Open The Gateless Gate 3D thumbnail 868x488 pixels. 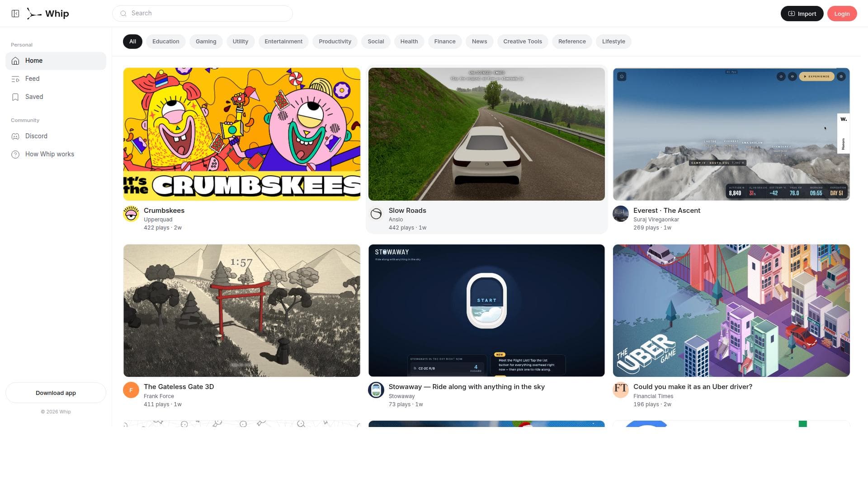click(242, 310)
